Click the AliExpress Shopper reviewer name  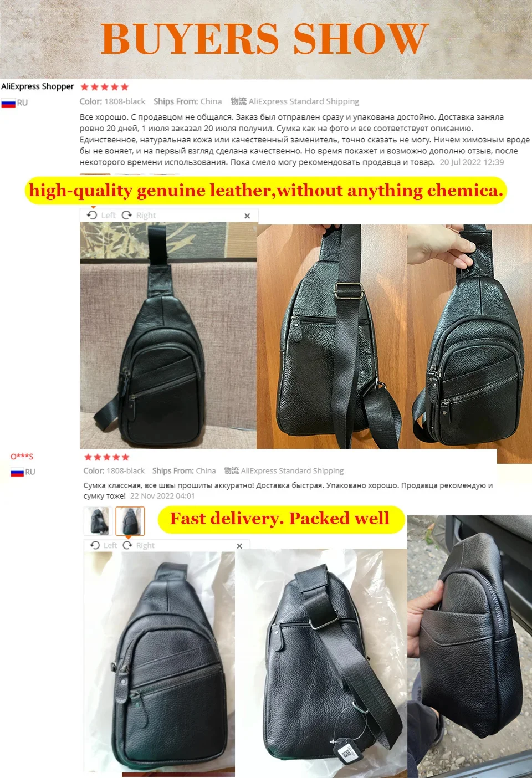point(37,86)
